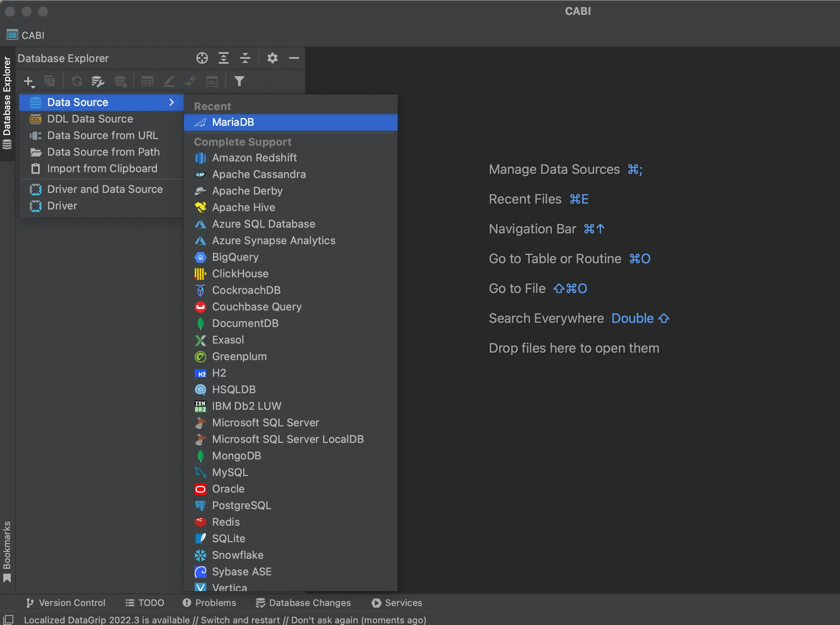Open Database Explorer settings gear

[272, 58]
